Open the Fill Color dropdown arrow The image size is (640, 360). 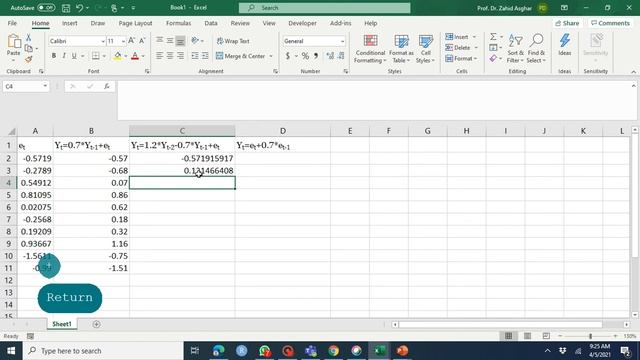[x=125, y=56]
